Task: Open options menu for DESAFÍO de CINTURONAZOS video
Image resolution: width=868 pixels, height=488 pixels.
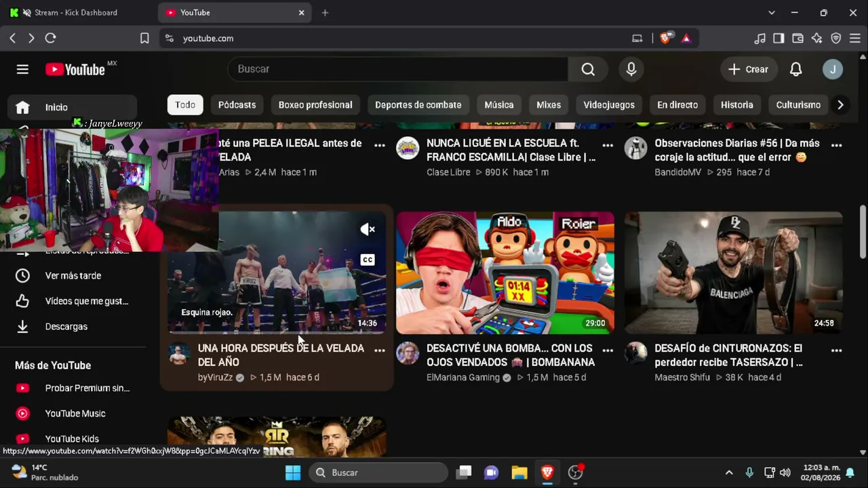Action: pyautogui.click(x=836, y=350)
